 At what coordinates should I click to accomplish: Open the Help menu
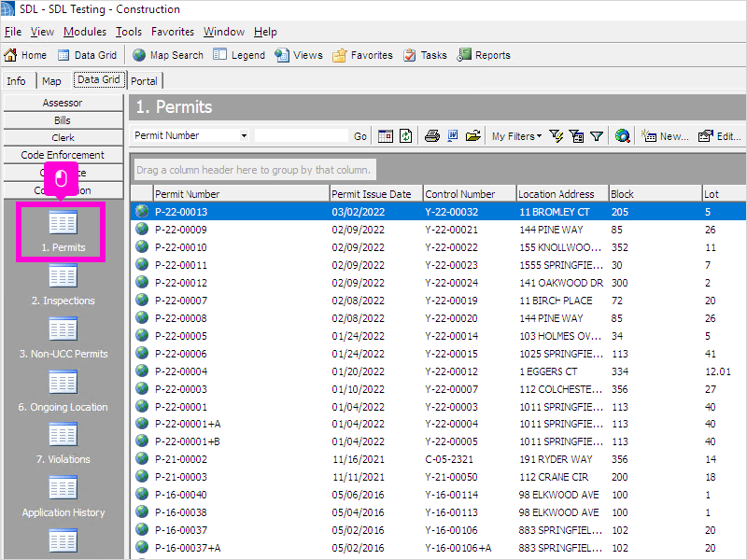(x=265, y=32)
